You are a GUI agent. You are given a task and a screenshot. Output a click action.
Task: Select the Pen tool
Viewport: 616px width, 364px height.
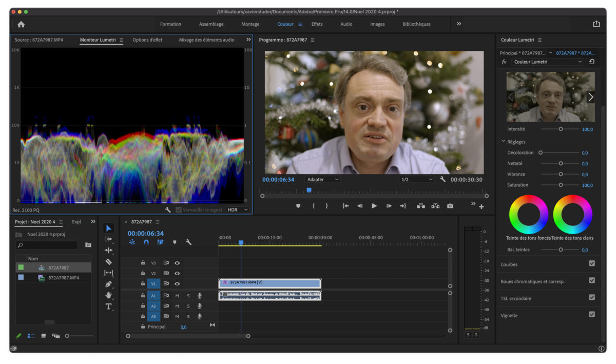point(108,284)
